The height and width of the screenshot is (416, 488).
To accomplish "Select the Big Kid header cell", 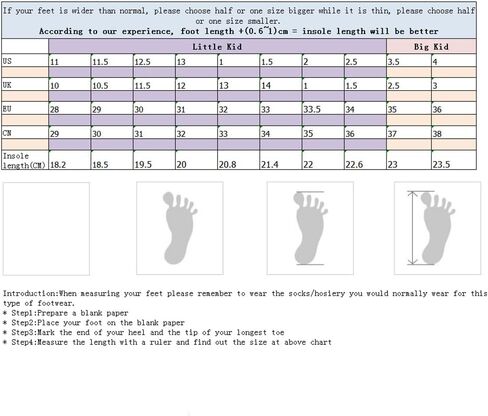I will click(x=431, y=46).
